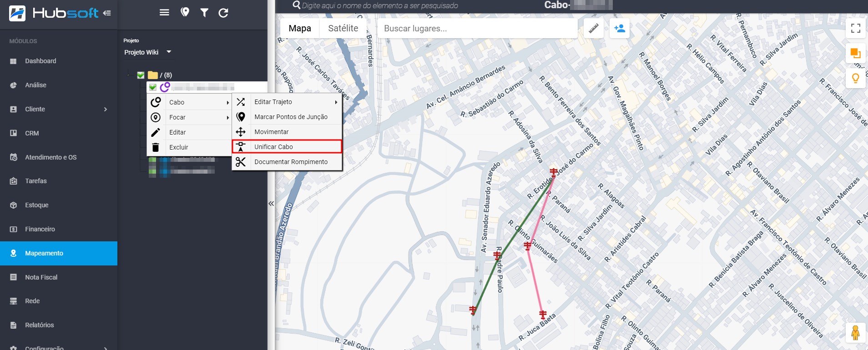This screenshot has height=350, width=868.
Task: Select the root folder (8) tree item
Action: (160, 75)
